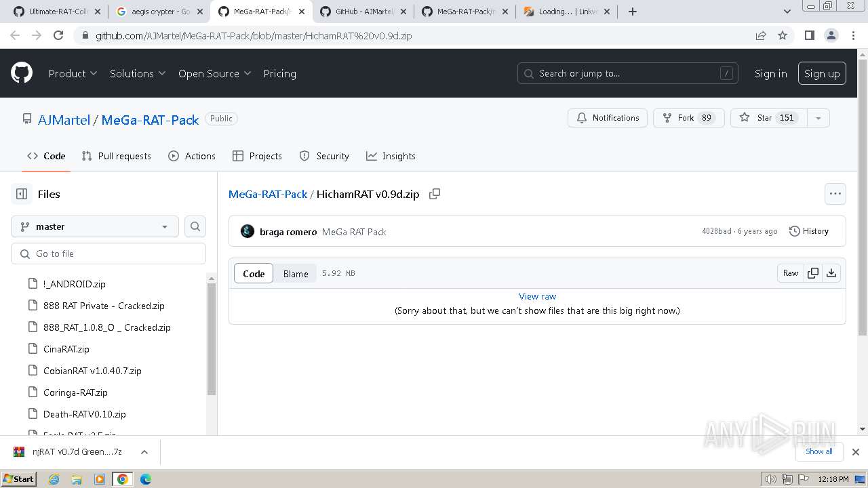
Task: Click the file search magnifier button
Action: 195,226
